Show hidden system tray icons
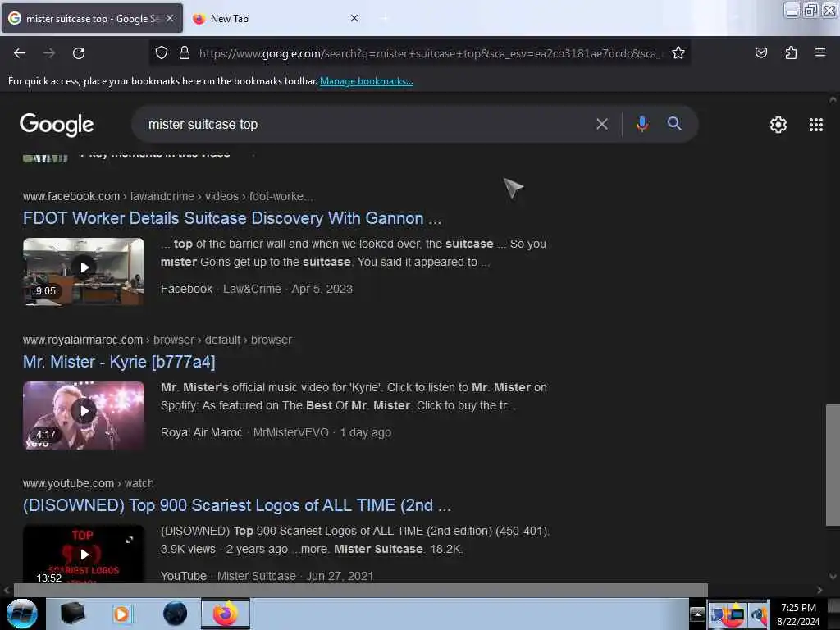Viewport: 840px width, 630px height. tap(697, 614)
